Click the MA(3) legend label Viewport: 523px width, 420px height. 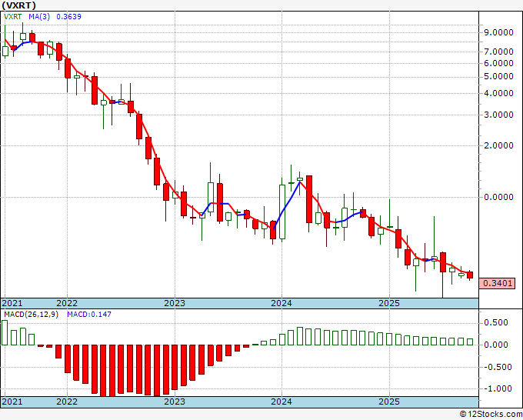tap(39, 17)
